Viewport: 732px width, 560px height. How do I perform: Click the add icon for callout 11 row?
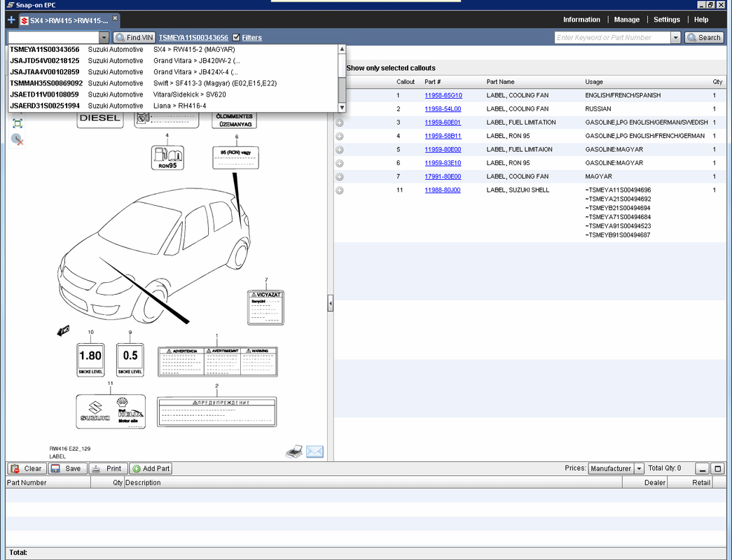(340, 190)
